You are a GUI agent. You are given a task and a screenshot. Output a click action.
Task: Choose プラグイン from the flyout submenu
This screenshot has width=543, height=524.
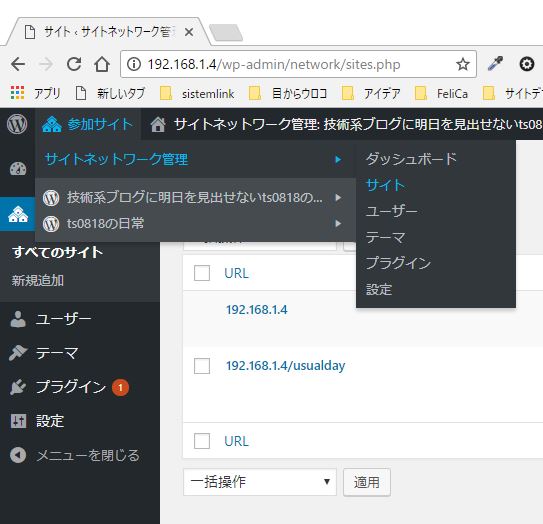point(398,263)
